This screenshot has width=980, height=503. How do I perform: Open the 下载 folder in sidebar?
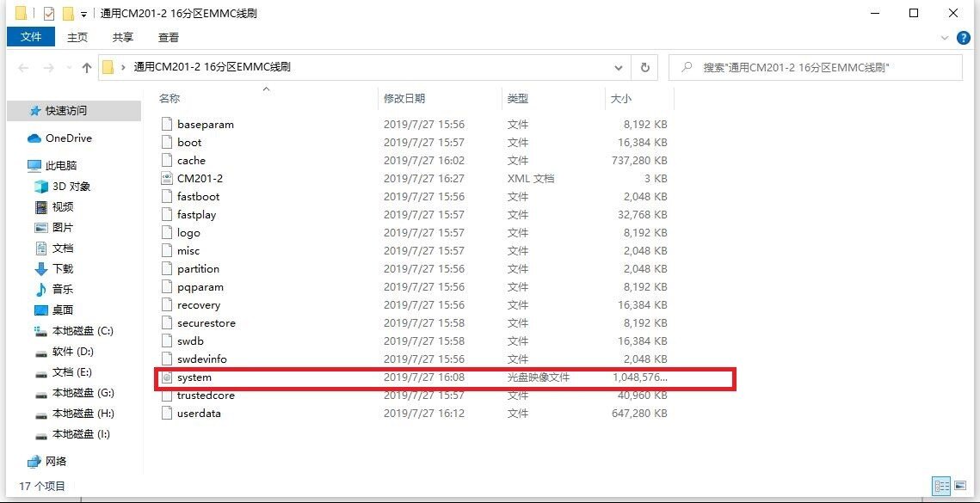[63, 268]
